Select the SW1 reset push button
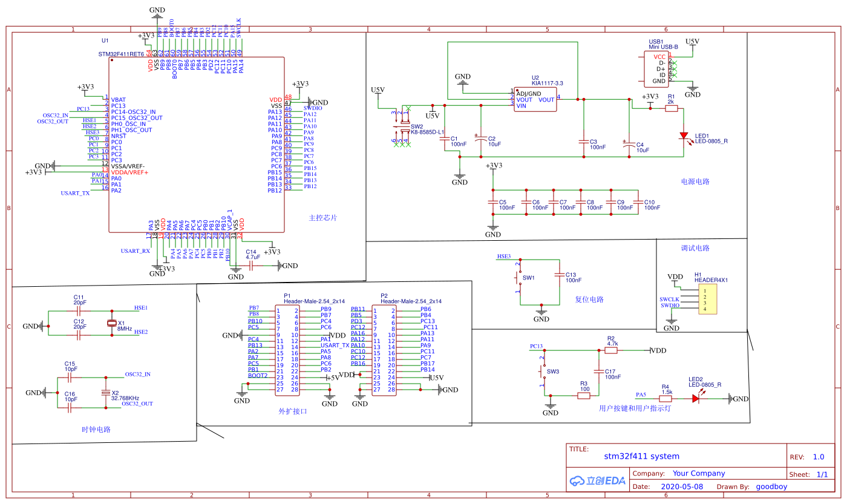 (518, 278)
